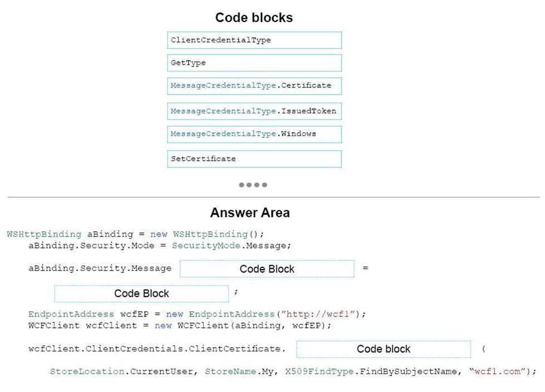The width and height of the screenshot is (545, 392).
Task: Click the EndpointAddress wcfEP declaration line
Action: pos(197,314)
